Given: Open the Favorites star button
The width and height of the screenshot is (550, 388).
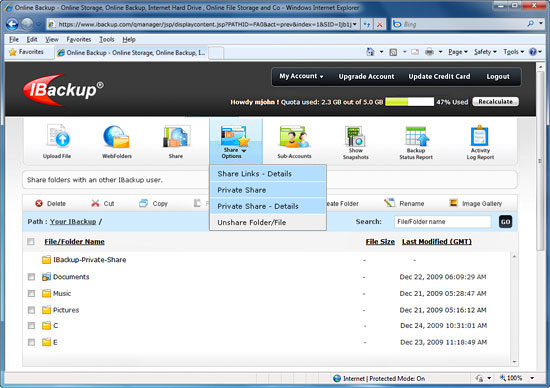Looking at the screenshot, I should 27,52.
